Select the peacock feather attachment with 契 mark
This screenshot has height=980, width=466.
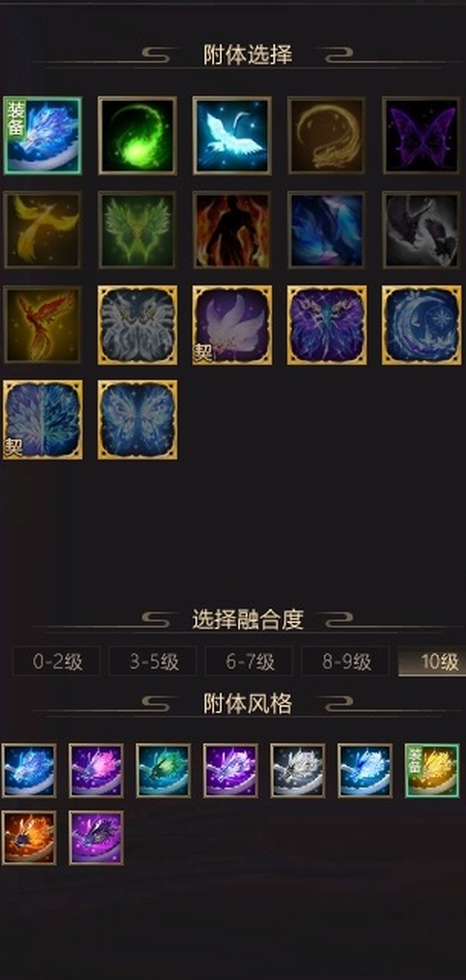(x=42, y=419)
